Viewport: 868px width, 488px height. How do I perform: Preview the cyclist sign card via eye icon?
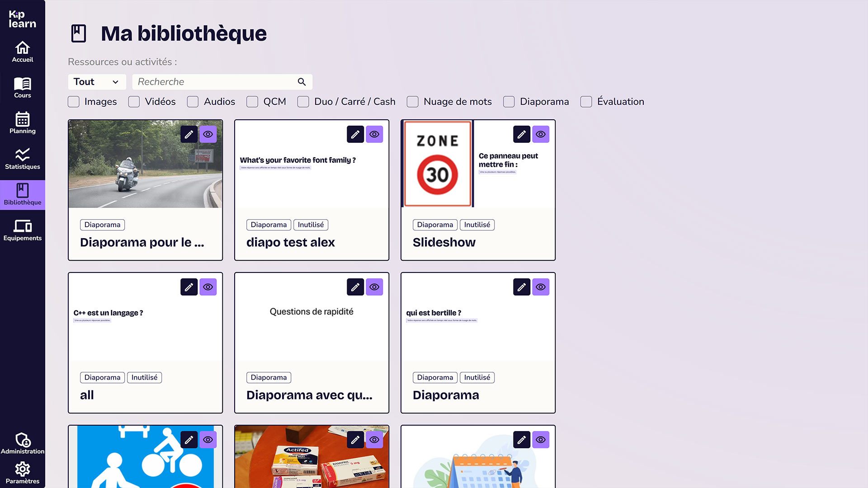(x=208, y=440)
